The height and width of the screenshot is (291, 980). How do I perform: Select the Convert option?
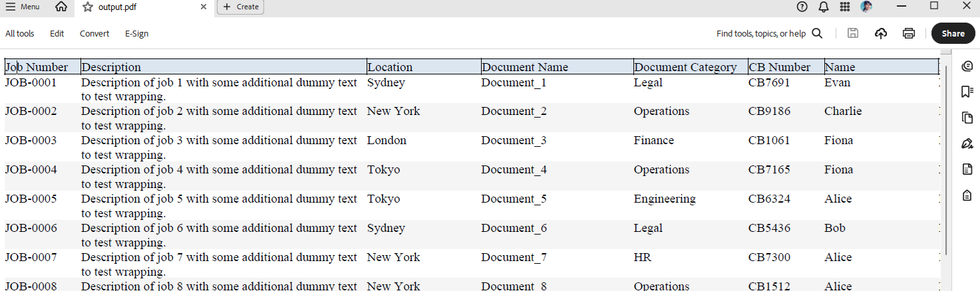pyautogui.click(x=94, y=33)
